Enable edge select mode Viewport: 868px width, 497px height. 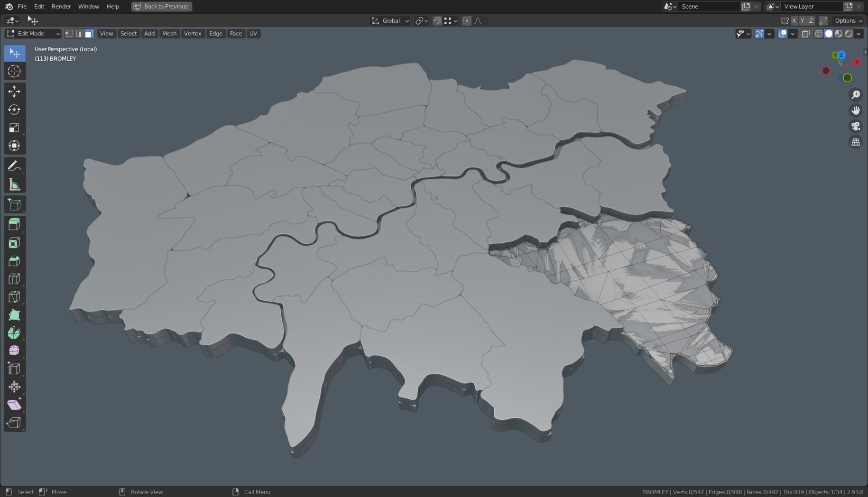79,34
